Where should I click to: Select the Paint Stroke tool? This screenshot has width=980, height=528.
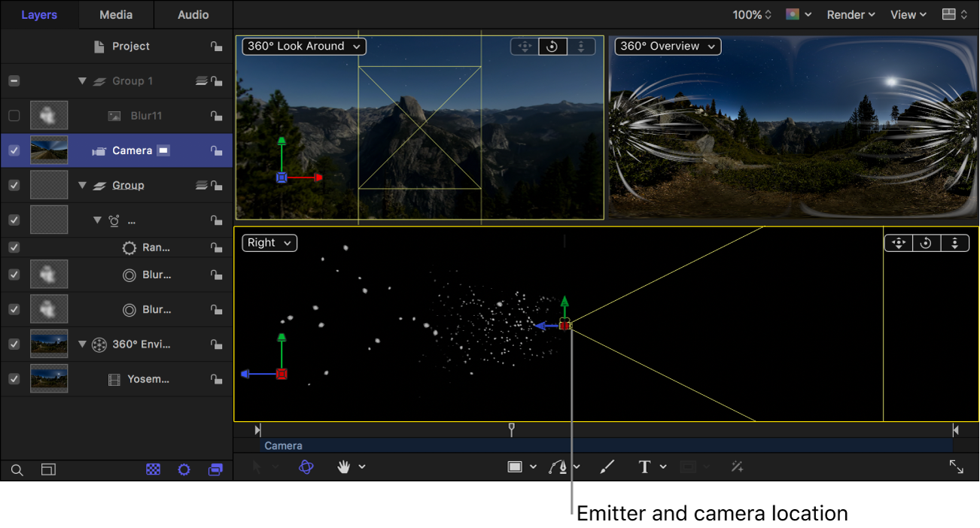tap(607, 466)
